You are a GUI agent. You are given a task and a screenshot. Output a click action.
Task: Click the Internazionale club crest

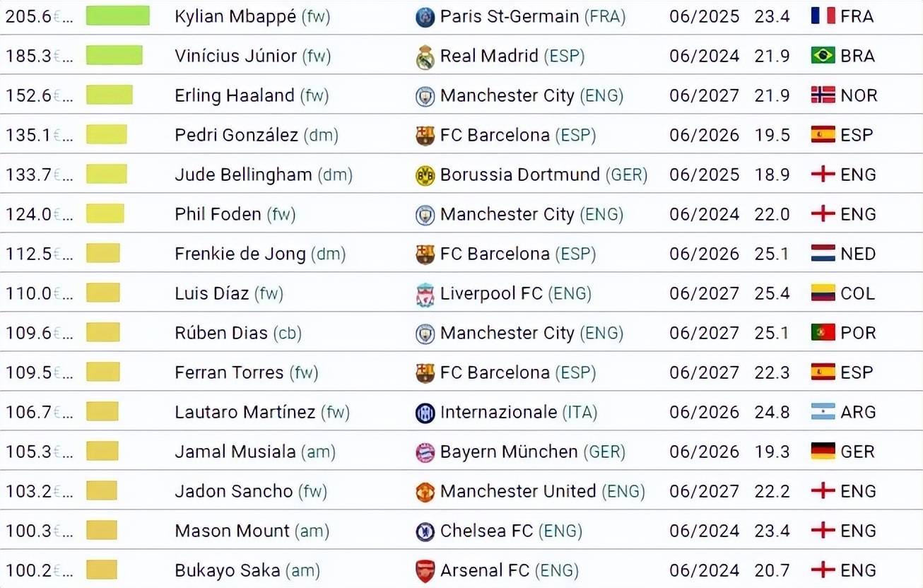click(x=425, y=413)
